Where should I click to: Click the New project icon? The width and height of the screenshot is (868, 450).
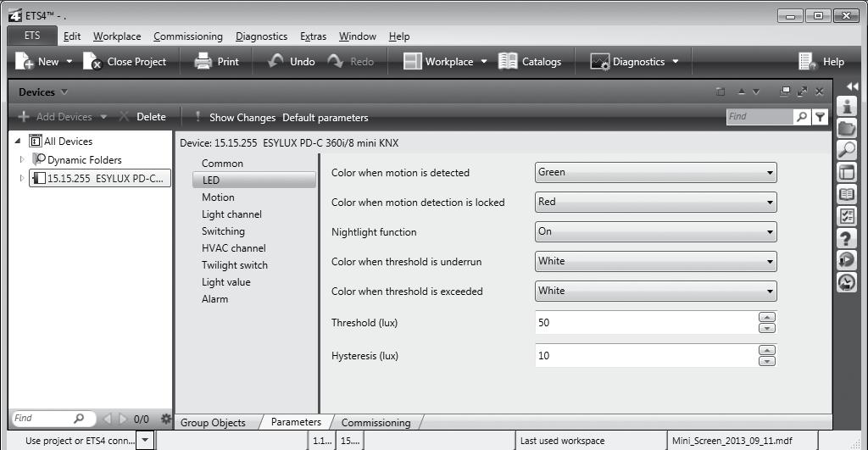(x=24, y=61)
